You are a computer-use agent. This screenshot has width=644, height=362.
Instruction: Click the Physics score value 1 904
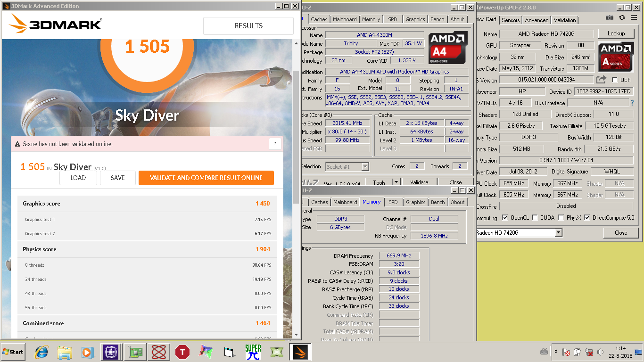(263, 249)
